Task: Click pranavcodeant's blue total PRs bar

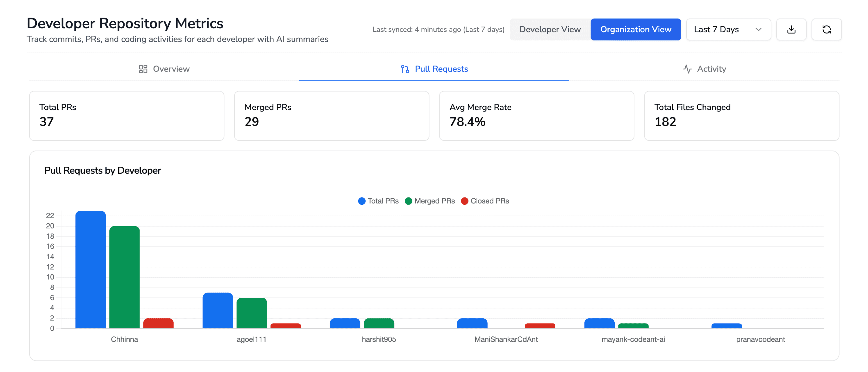Action: pyautogui.click(x=727, y=326)
